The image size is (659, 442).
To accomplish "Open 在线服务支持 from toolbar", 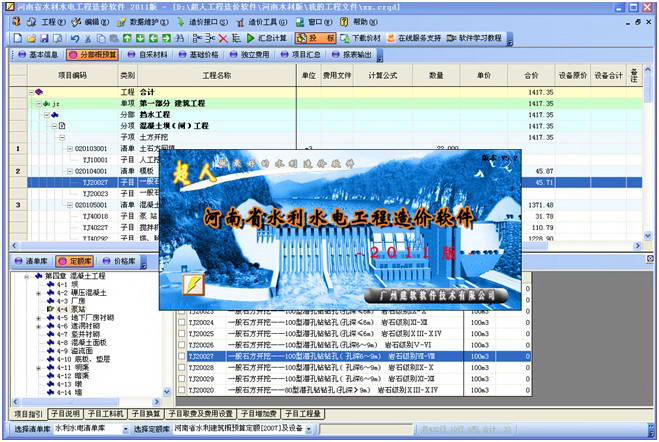I will pyautogui.click(x=414, y=38).
